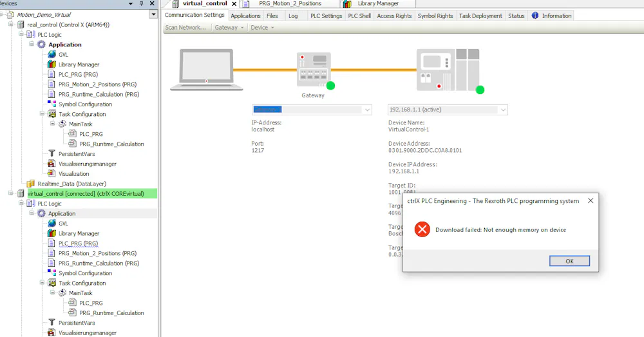644x337 pixels.
Task: Select Library Manager icon under real_control
Action: [52, 64]
